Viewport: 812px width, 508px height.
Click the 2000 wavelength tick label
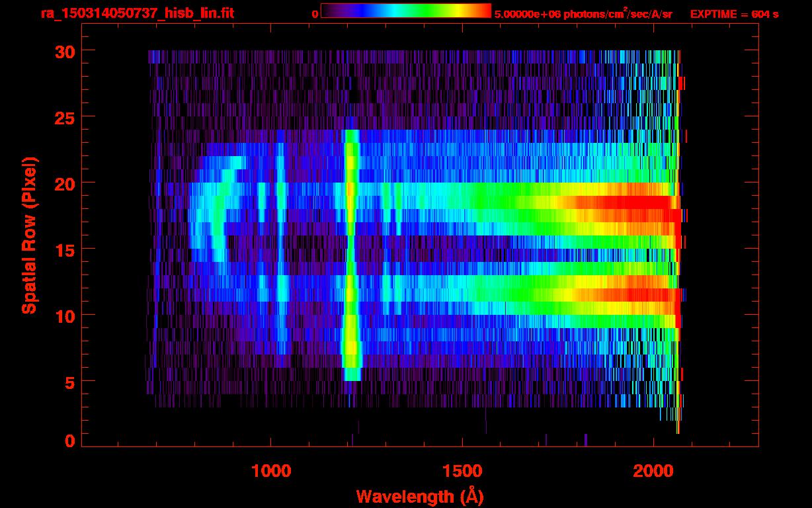coord(654,471)
